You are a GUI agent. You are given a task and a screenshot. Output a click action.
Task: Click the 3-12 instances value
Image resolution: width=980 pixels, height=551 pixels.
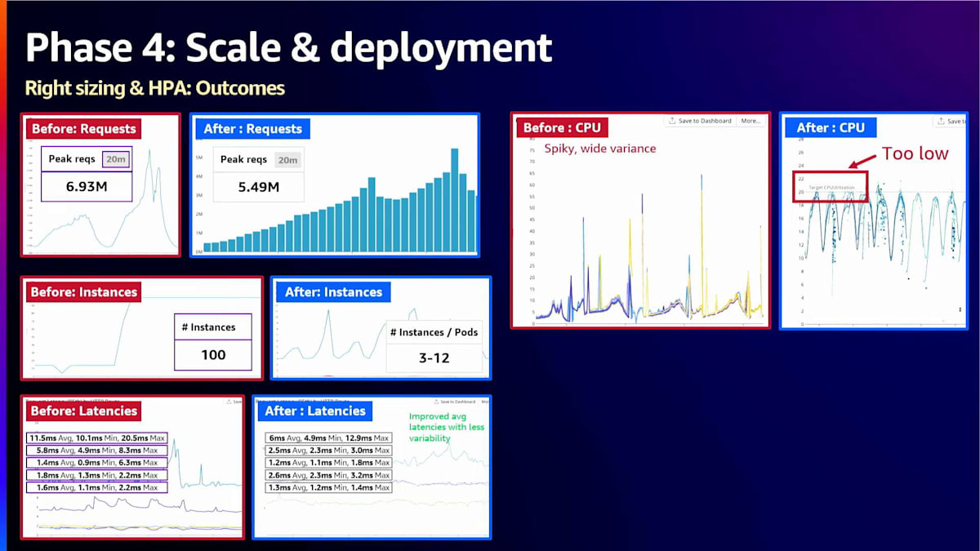[x=434, y=358]
